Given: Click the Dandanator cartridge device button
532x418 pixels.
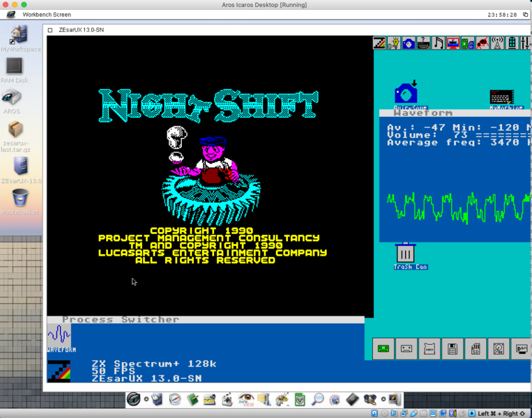Looking at the screenshot, I should (x=521, y=349).
